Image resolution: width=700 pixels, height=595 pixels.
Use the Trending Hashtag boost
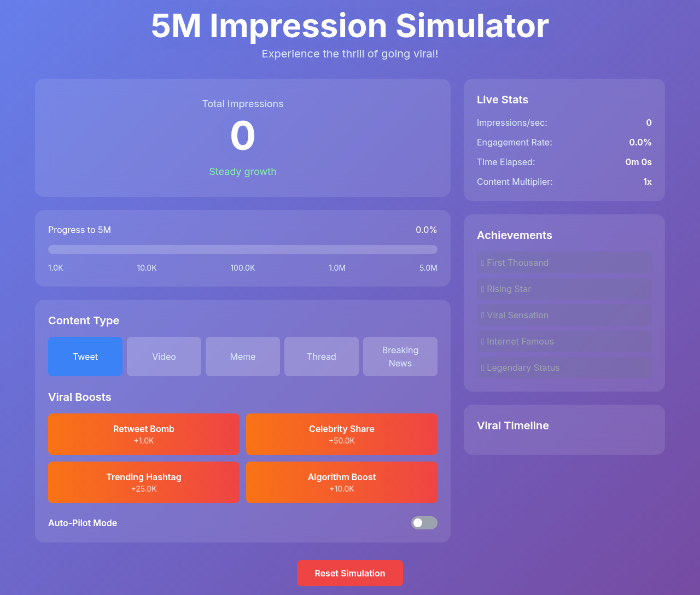tap(144, 482)
